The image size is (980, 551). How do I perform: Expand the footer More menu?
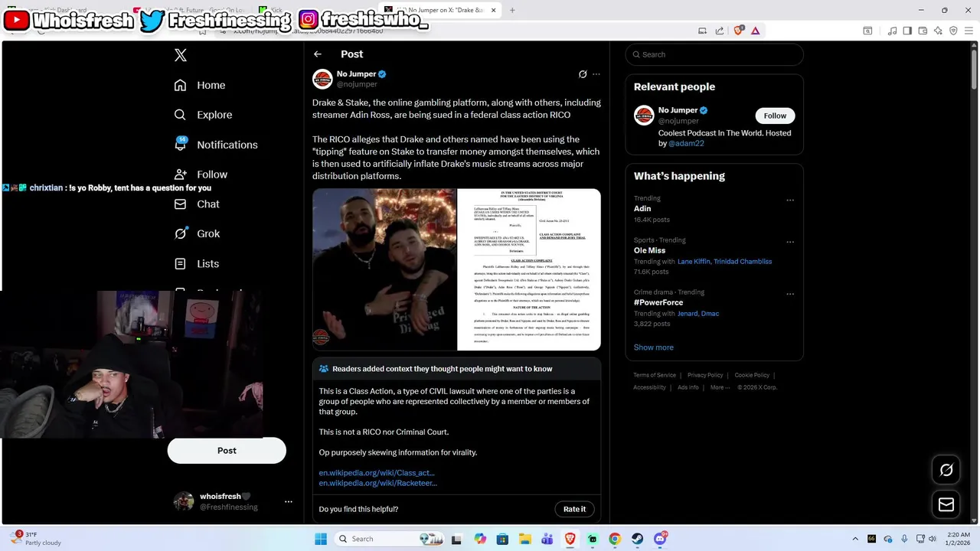point(720,387)
